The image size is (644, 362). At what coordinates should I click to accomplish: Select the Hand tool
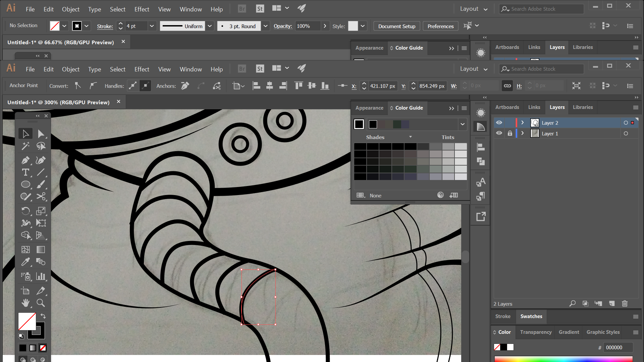click(25, 303)
